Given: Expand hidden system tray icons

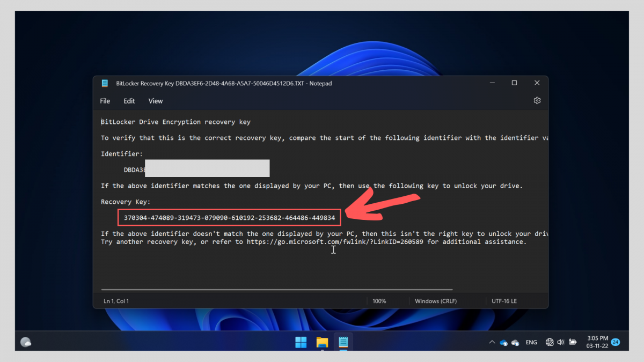Looking at the screenshot, I should (492, 342).
